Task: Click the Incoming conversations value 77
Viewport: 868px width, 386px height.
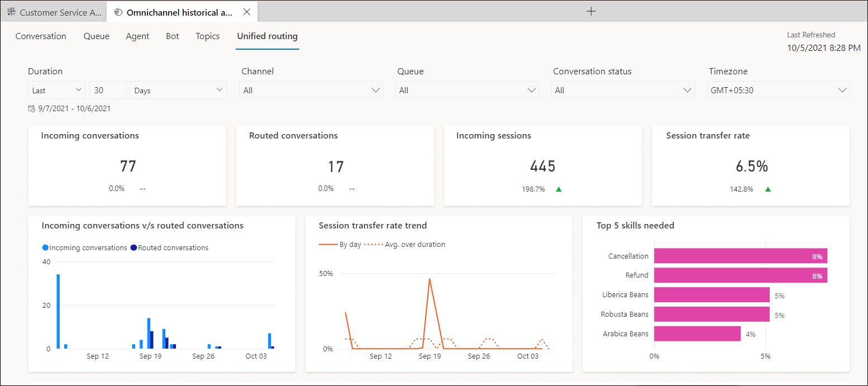Action: click(128, 166)
